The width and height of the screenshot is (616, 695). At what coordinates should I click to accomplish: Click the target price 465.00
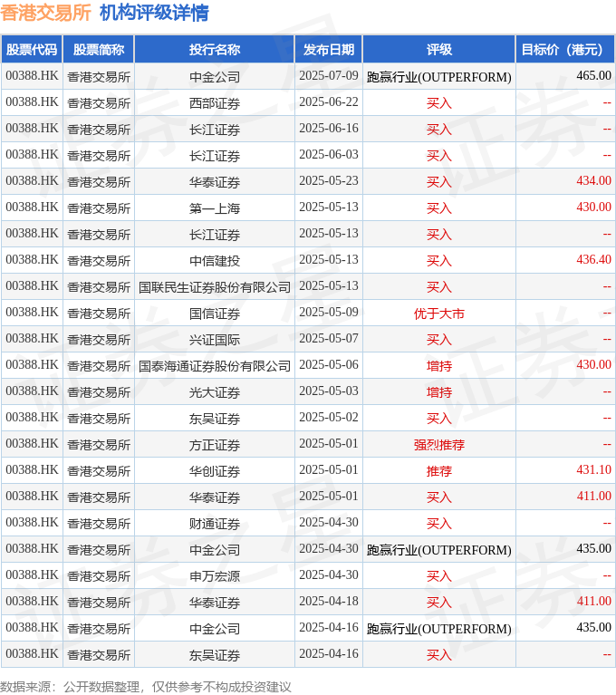[x=594, y=75]
